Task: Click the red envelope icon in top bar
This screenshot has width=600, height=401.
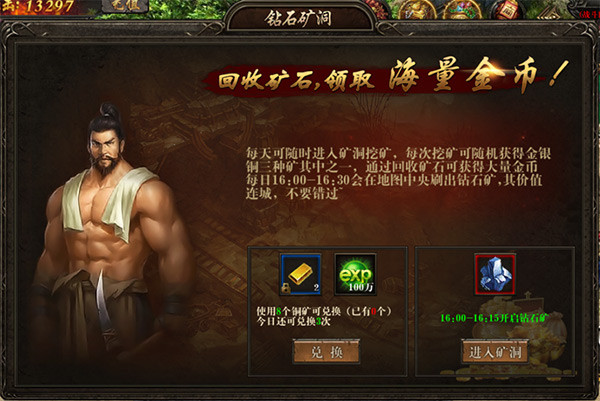Action: [x=509, y=9]
